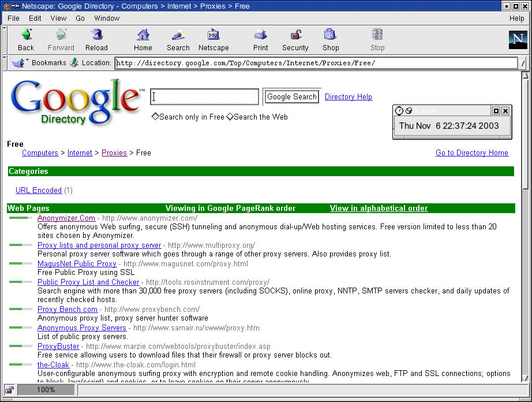
Task: Click into the Google search text field
Action: click(x=205, y=97)
